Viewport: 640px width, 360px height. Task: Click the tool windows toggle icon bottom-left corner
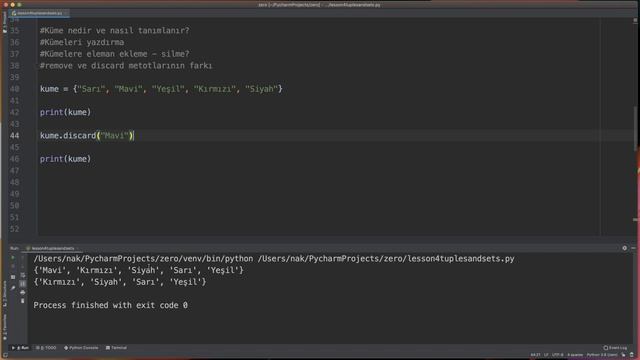[x=5, y=355]
